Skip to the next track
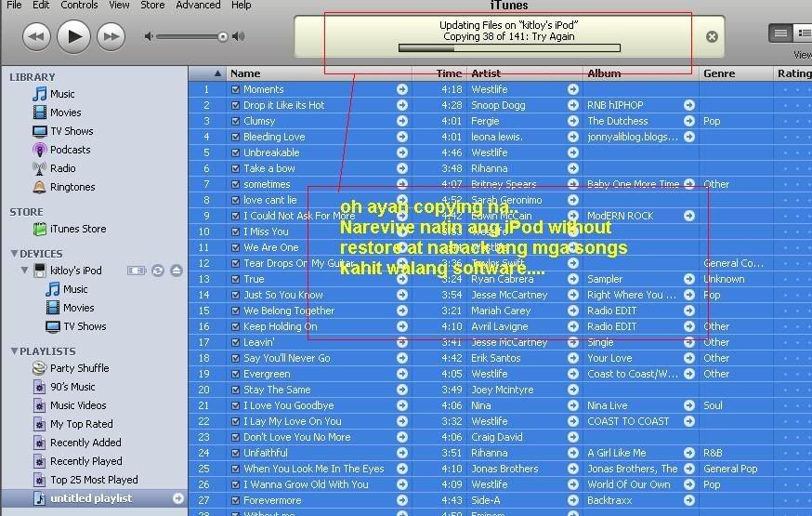Screen dimensions: 812x516 tap(111, 36)
